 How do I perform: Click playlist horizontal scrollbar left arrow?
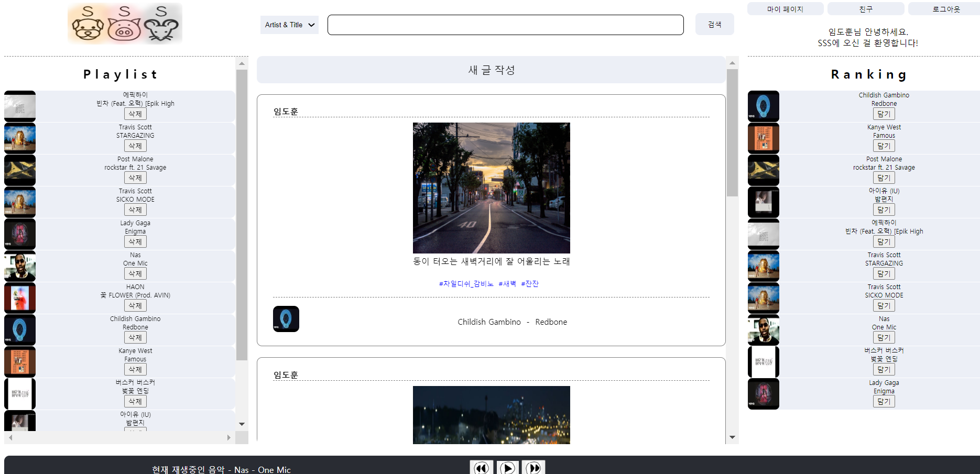click(10, 437)
